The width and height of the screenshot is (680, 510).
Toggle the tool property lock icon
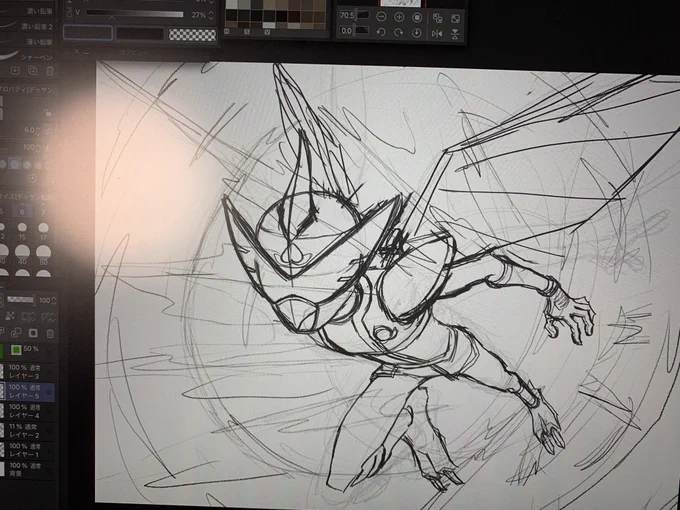(x=48, y=113)
